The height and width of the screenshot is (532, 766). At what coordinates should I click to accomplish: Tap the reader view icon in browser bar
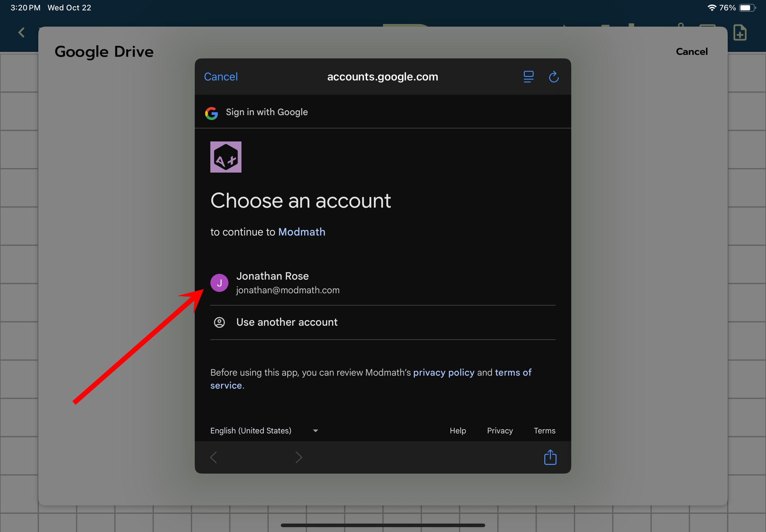click(x=528, y=77)
